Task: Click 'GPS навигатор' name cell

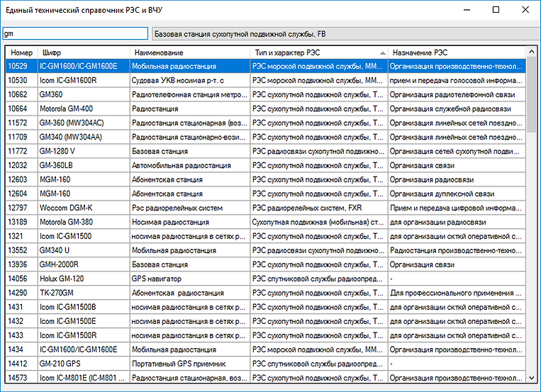Action: (190, 279)
